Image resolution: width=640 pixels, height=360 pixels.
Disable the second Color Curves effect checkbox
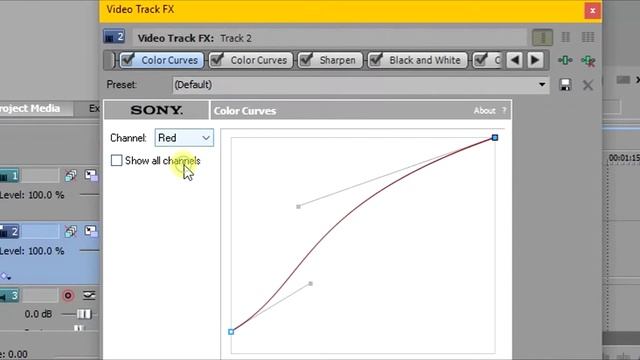[x=217, y=60]
